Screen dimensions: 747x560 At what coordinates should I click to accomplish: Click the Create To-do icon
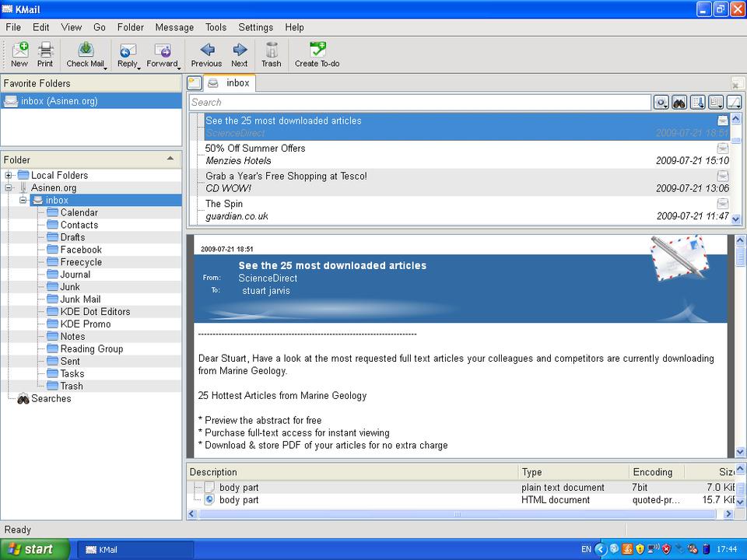tap(317, 54)
